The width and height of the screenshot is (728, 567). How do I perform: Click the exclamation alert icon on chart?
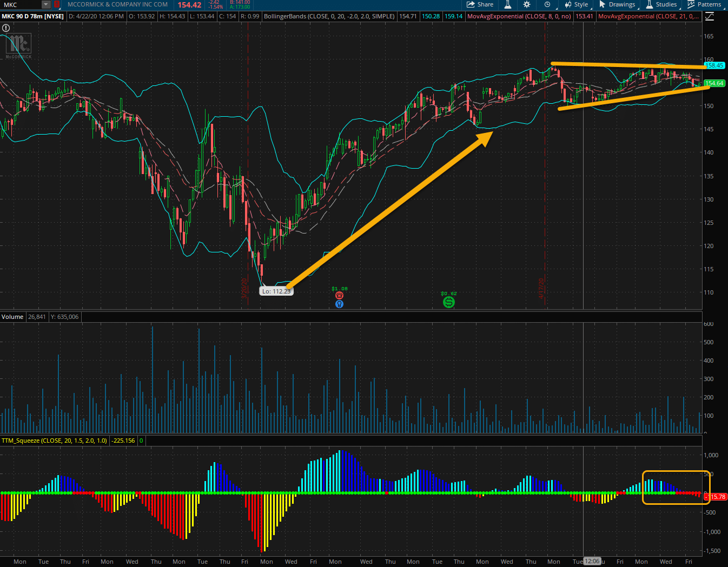[x=6, y=28]
